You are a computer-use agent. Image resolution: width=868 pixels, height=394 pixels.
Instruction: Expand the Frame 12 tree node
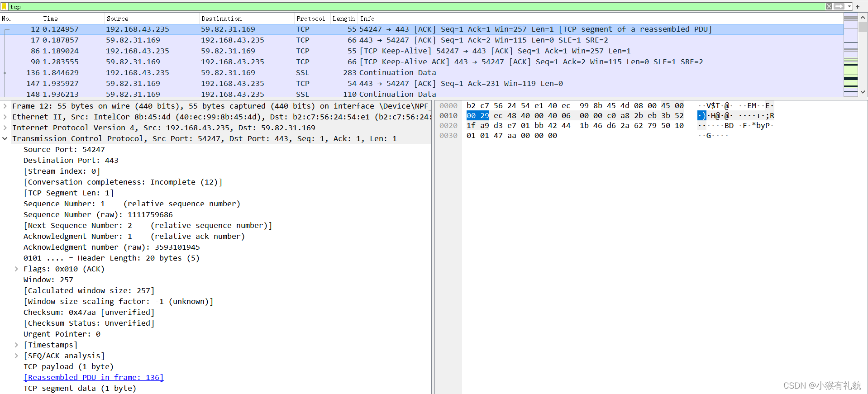coord(5,106)
